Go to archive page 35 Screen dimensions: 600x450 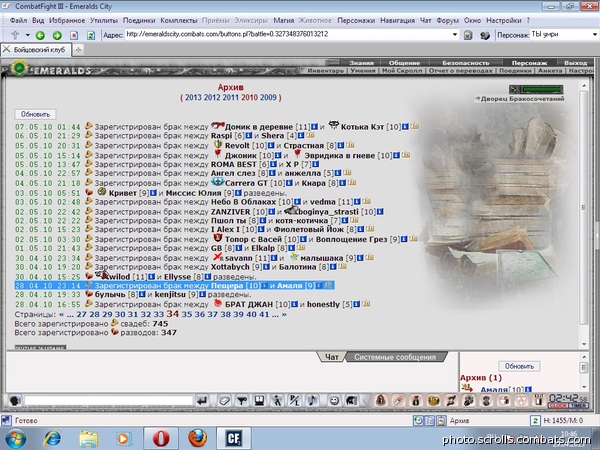click(187, 315)
